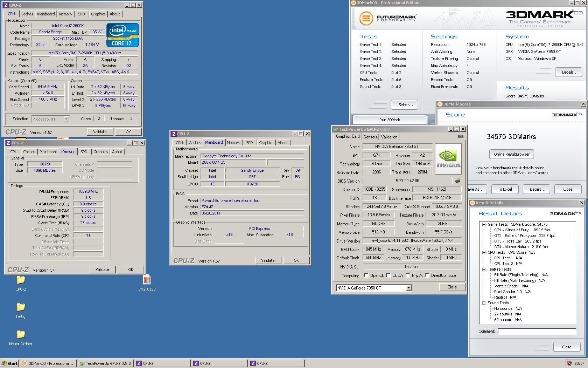The image size is (588, 368).
Task: Select the Z68X-UD7-B3 model field
Action: [x=233, y=162]
